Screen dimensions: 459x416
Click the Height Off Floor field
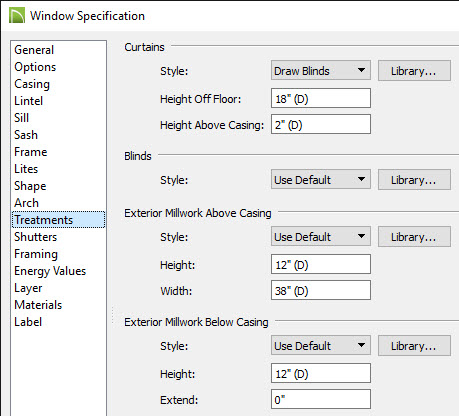coord(321,98)
